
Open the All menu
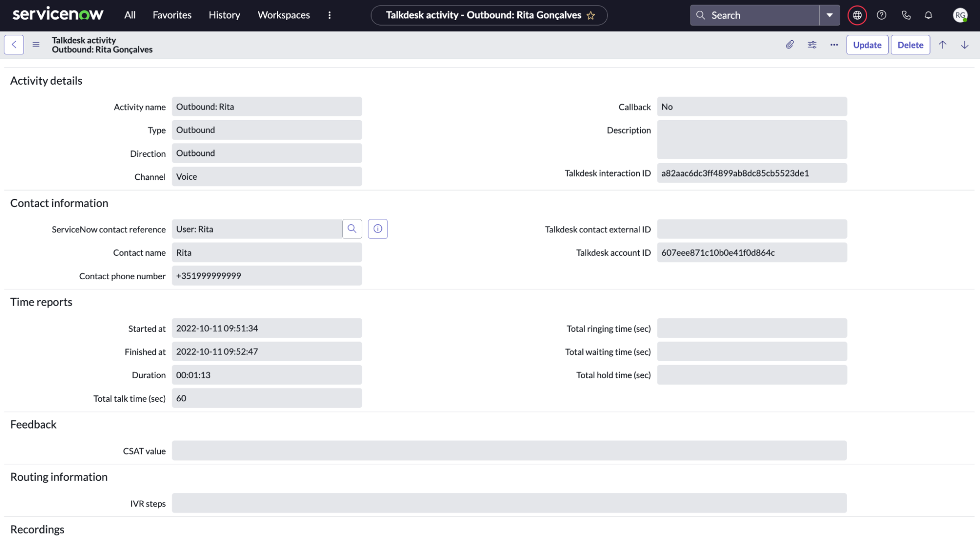(129, 15)
